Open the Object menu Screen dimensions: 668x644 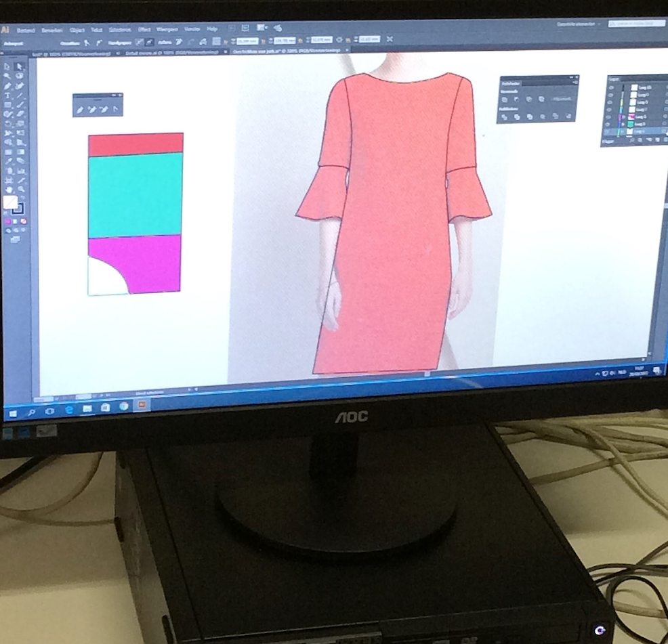[x=77, y=30]
